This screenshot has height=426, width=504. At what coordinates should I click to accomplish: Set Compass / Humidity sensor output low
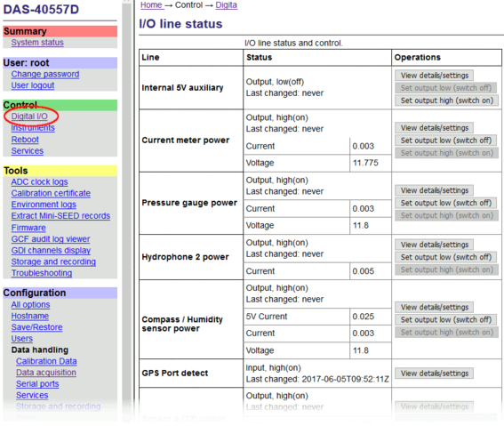445,320
